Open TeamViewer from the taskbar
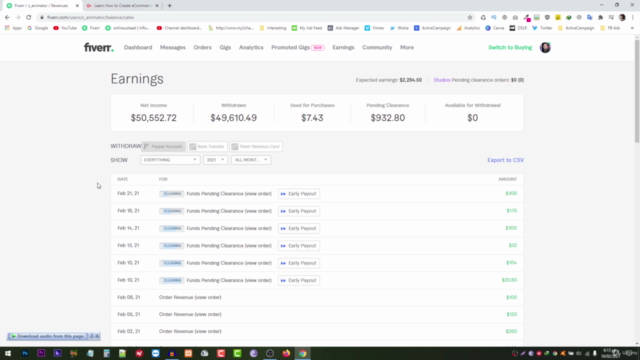Image resolution: width=640 pixels, height=360 pixels. tap(156, 353)
